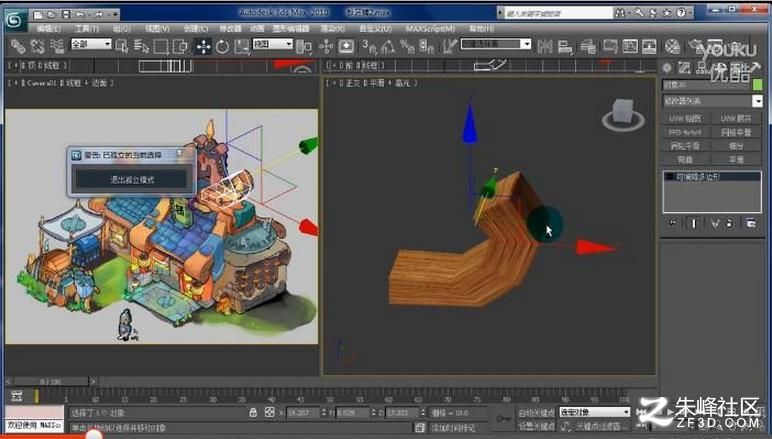Click the Rectangular Selection Region tool
This screenshot has width=772, height=439.
(161, 46)
